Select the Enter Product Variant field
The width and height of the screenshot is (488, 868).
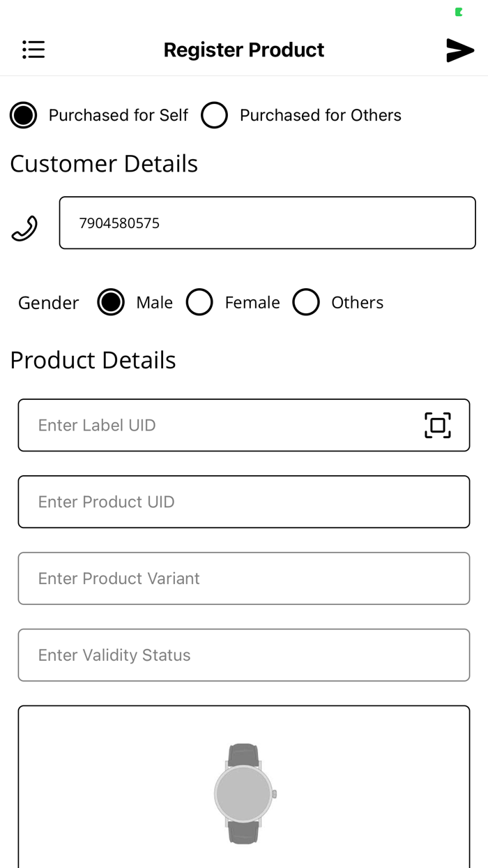click(x=244, y=578)
